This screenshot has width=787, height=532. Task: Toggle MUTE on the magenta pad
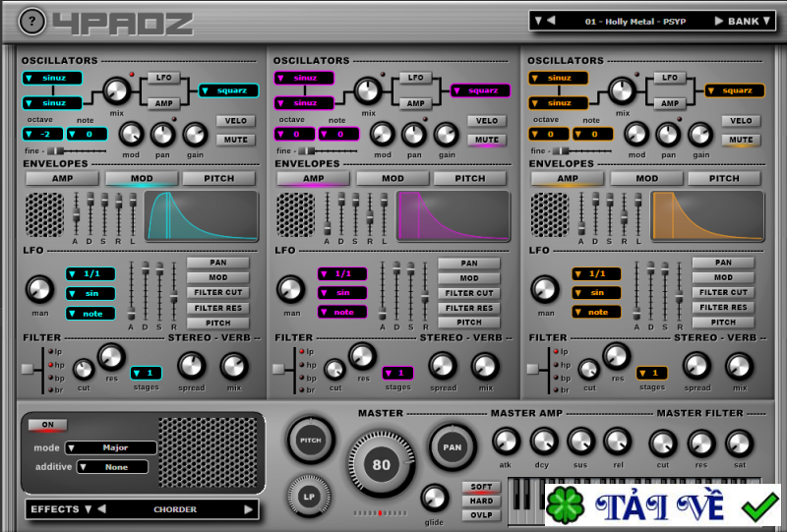tap(487, 140)
